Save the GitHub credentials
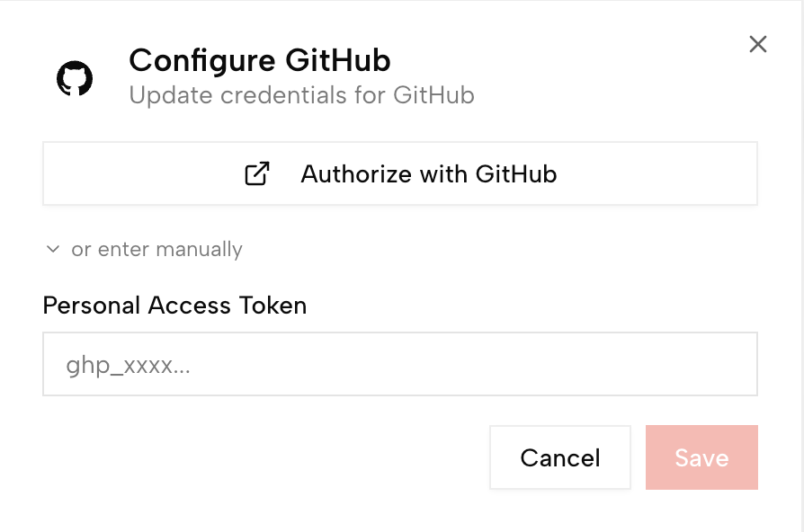Image resolution: width=804 pixels, height=532 pixels. click(x=701, y=457)
